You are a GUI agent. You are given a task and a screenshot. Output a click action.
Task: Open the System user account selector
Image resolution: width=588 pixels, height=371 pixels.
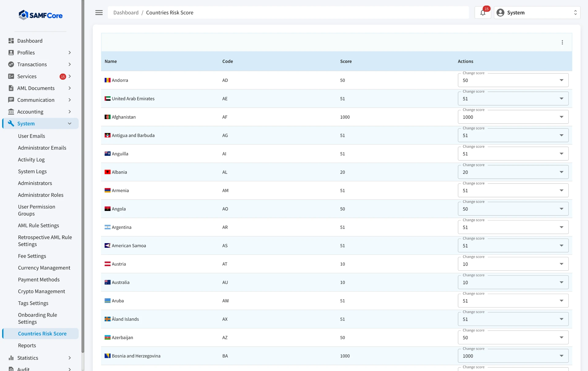click(x=537, y=13)
